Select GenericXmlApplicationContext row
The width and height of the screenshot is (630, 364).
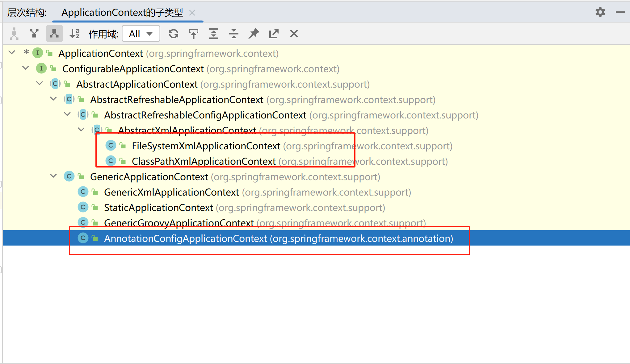coord(316,192)
